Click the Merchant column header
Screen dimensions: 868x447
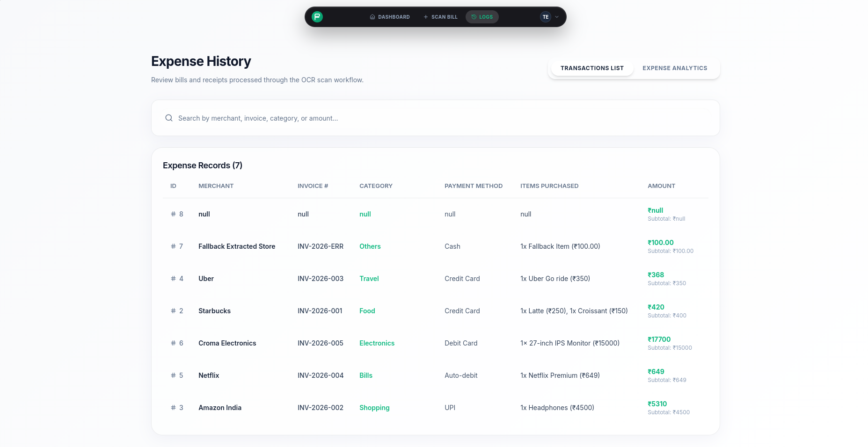[x=216, y=186]
